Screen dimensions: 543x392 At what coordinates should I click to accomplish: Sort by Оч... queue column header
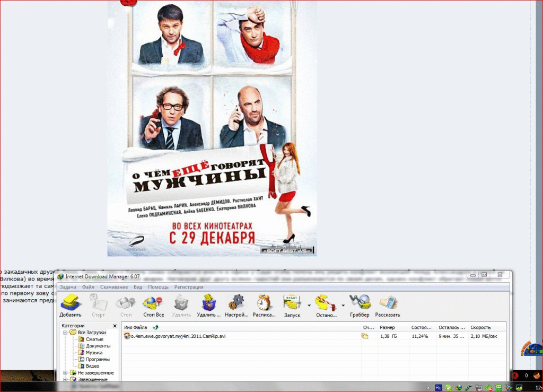coord(369,327)
